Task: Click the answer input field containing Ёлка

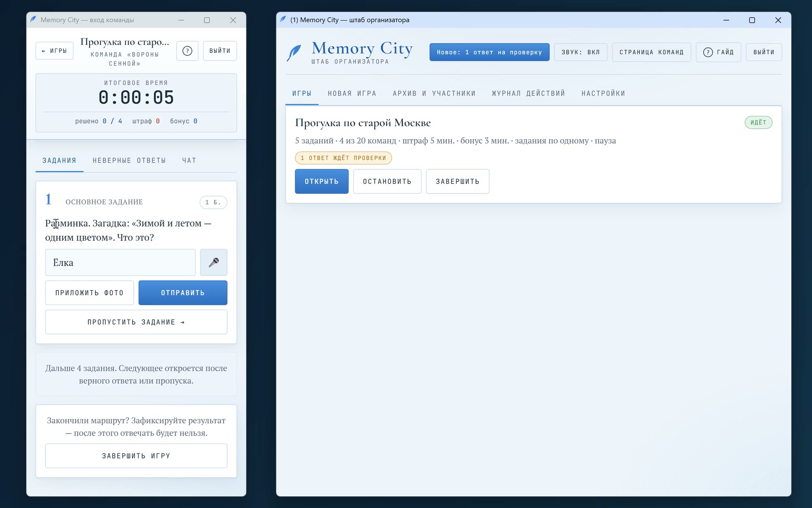Action: (120, 262)
